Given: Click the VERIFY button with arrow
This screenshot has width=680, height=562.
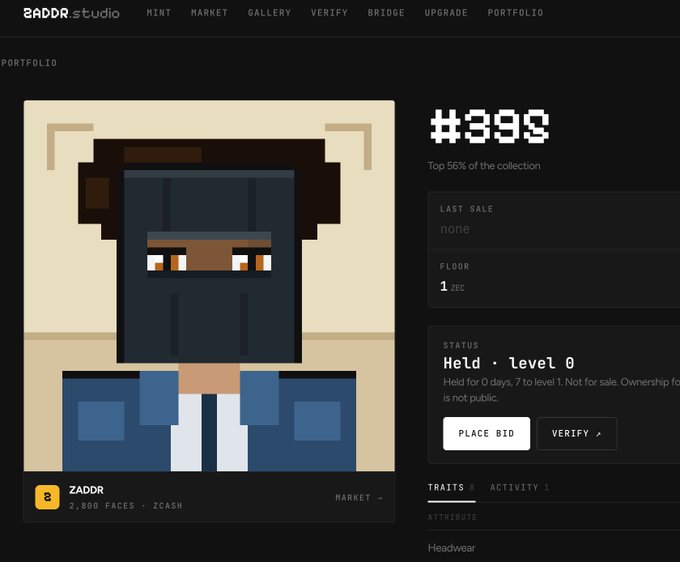Looking at the screenshot, I should [x=577, y=433].
